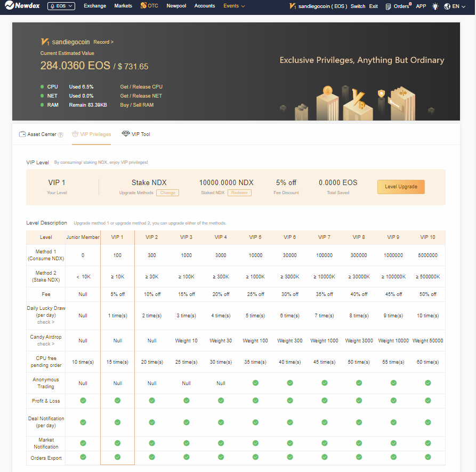Click the Asset Center wallet icon
The image size is (476, 472).
22,134
